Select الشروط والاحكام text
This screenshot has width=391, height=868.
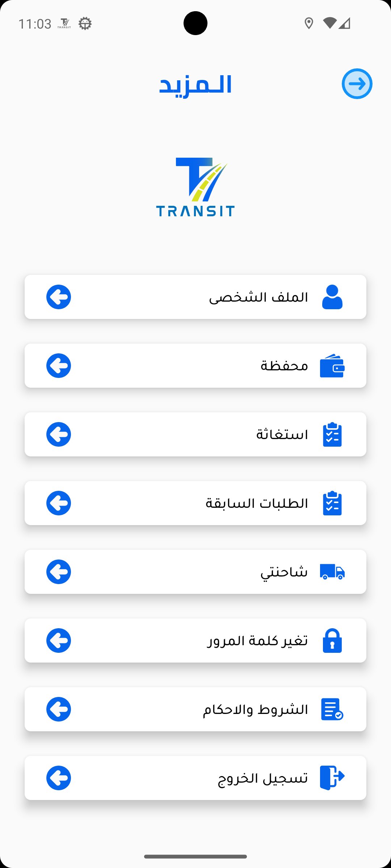coord(255,709)
